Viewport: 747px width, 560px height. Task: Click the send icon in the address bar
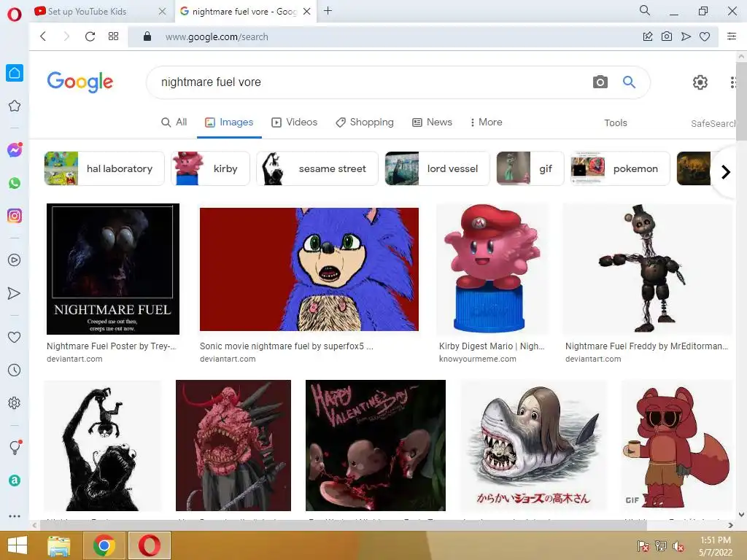point(686,36)
